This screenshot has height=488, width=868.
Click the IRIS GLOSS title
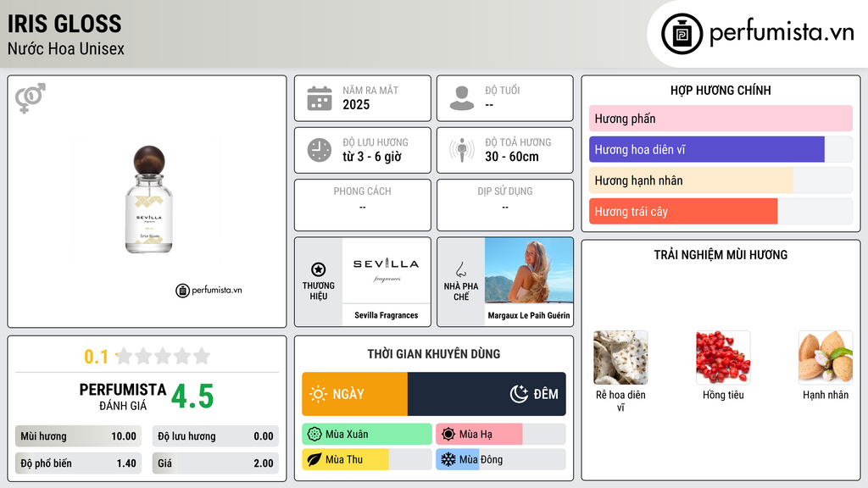point(64,24)
